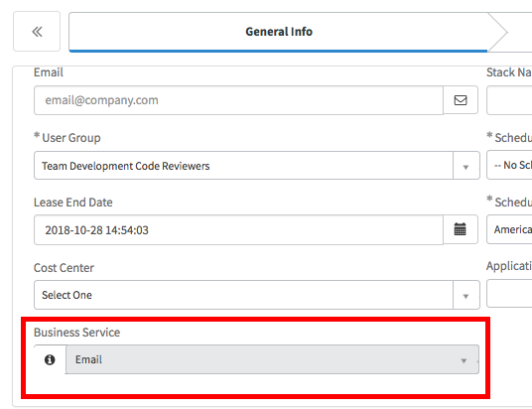532x409 pixels.
Task: Click the Business Service label
Action: coord(77,333)
